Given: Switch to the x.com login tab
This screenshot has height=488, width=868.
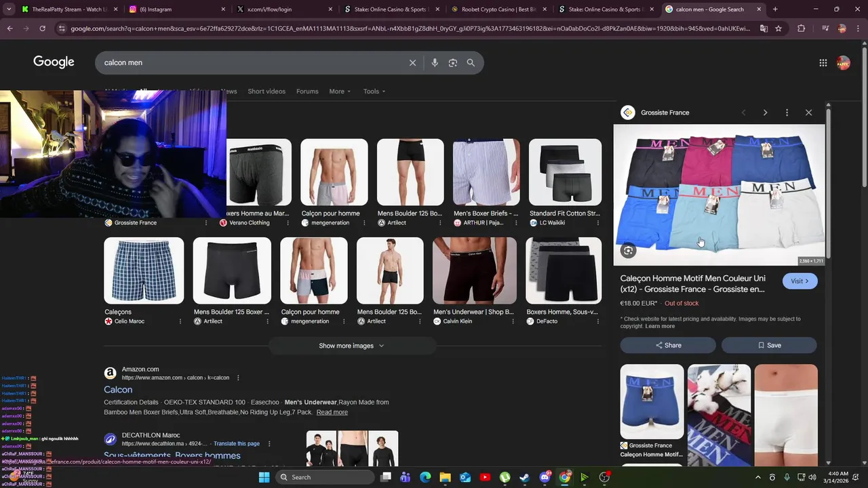Looking at the screenshot, I should [x=285, y=9].
